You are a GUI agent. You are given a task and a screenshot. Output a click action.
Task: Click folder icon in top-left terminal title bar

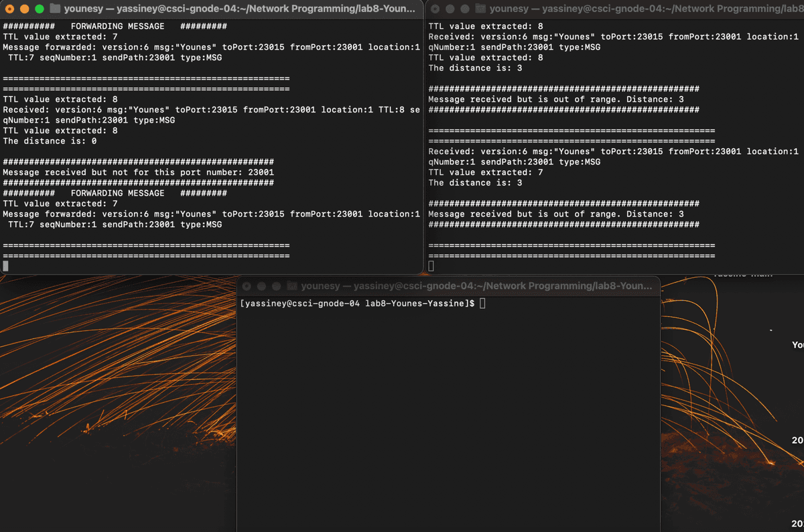55,9
